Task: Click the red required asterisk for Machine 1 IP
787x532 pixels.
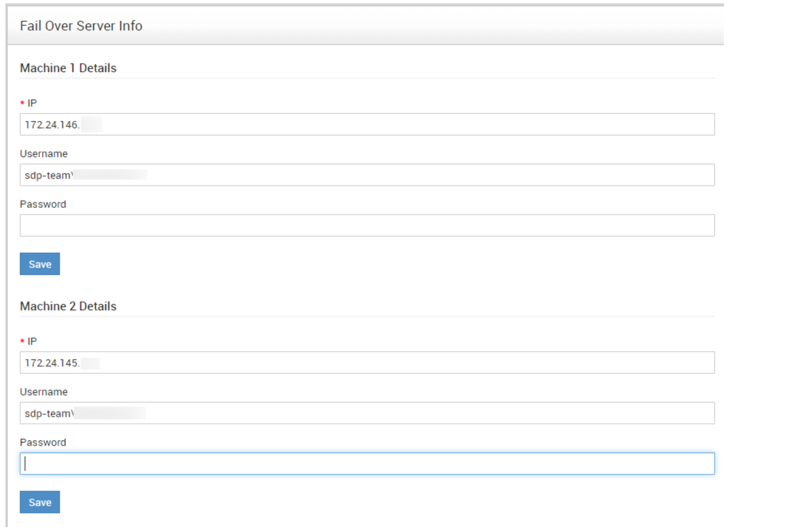Action: click(22, 103)
